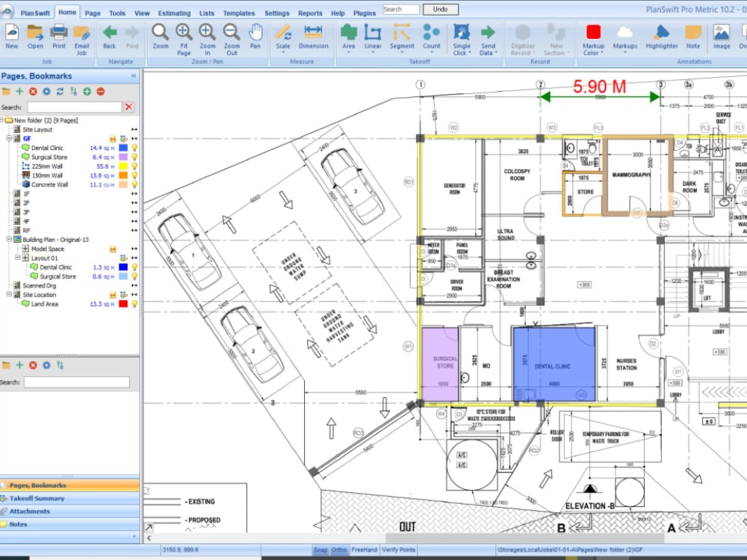Hide the Dental Clinic takeoff item
This screenshot has height=560, width=747.
(x=134, y=147)
